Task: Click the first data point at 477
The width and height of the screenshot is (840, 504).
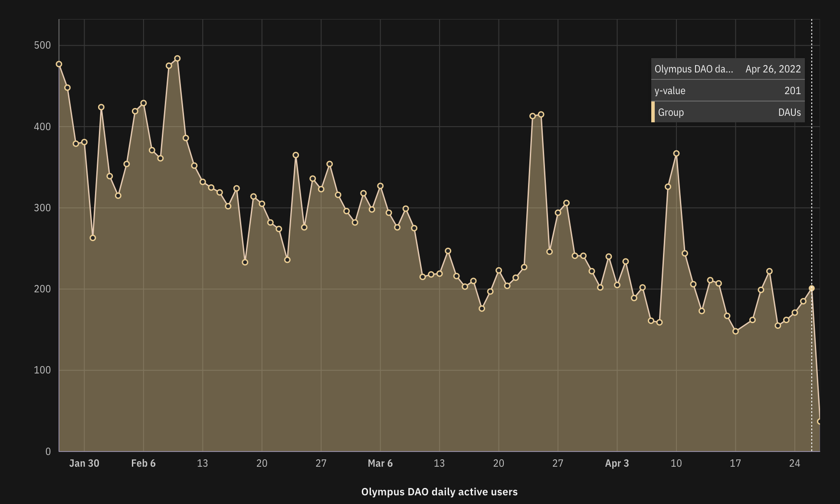Action: tap(59, 64)
